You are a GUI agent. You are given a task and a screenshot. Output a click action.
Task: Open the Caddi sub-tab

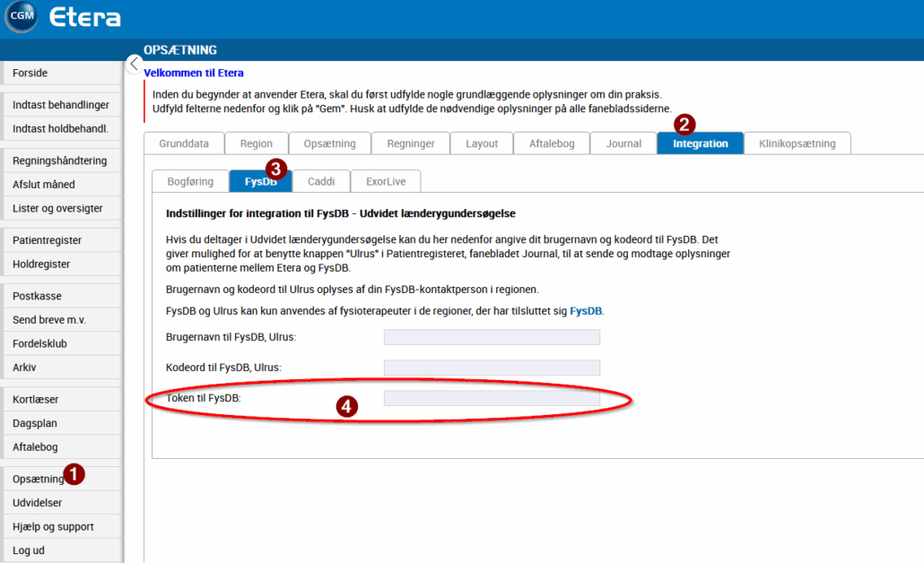[x=321, y=181]
